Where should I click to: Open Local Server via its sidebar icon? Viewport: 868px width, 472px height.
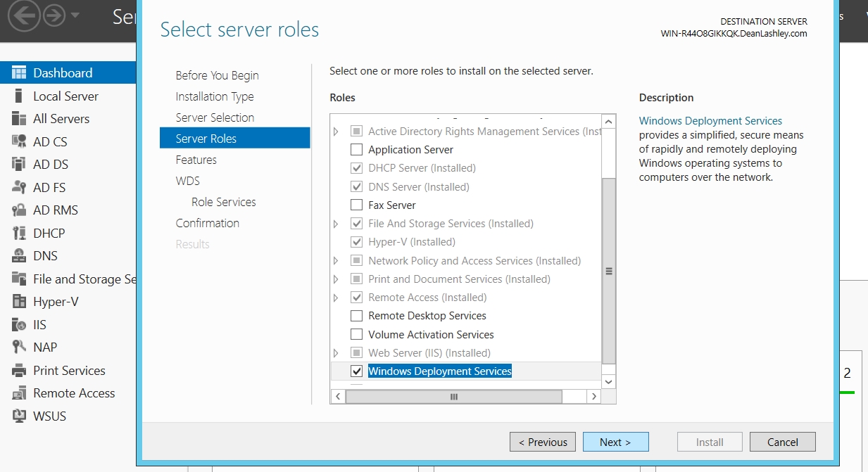[19, 96]
